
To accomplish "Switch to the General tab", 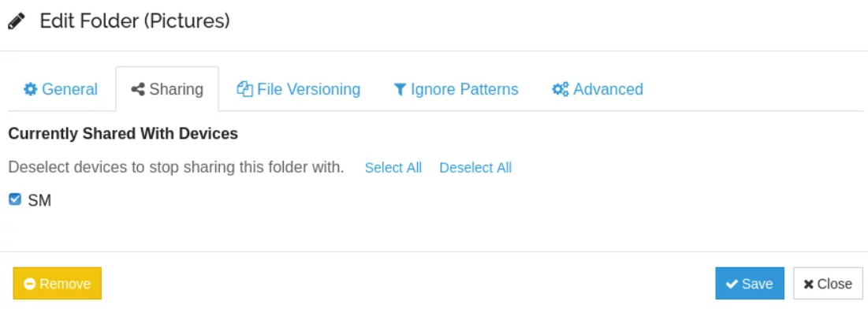I will click(x=61, y=89).
